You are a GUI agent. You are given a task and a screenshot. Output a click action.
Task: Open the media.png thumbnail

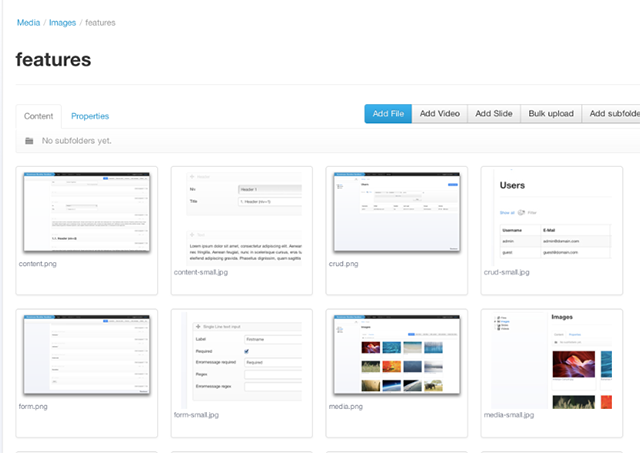[397, 355]
